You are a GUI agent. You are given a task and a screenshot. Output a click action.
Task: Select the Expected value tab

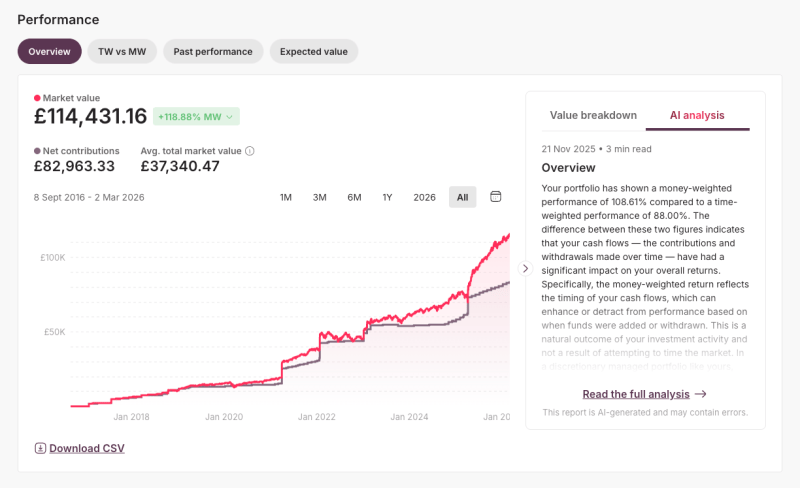[x=313, y=52]
